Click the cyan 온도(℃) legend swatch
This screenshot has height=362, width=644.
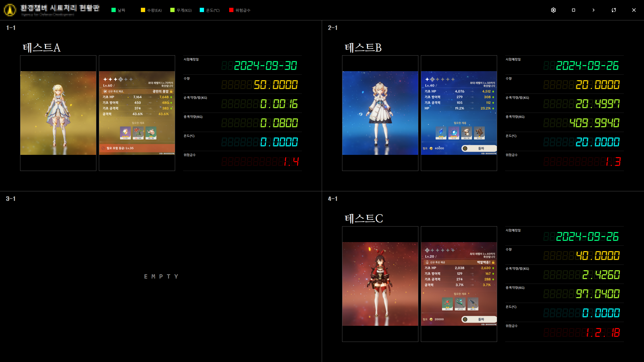(202, 10)
